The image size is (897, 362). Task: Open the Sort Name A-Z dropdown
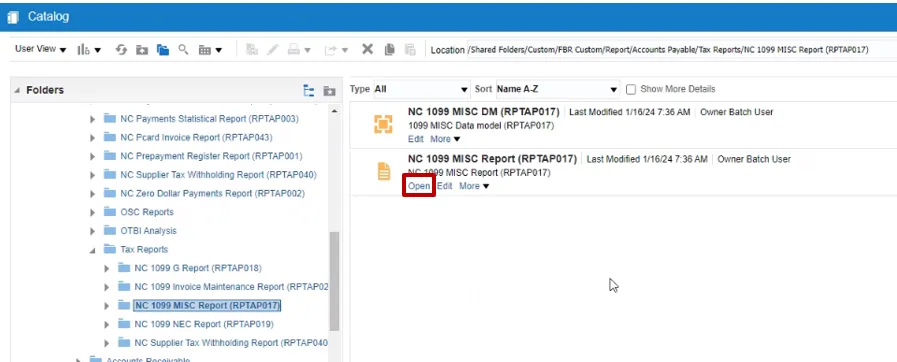pyautogui.click(x=557, y=89)
